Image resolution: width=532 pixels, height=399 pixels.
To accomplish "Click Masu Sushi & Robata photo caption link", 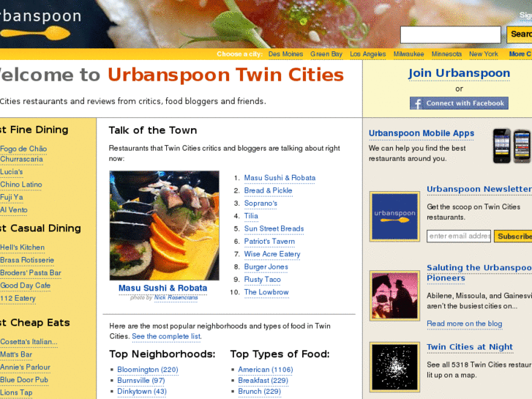I will [162, 288].
